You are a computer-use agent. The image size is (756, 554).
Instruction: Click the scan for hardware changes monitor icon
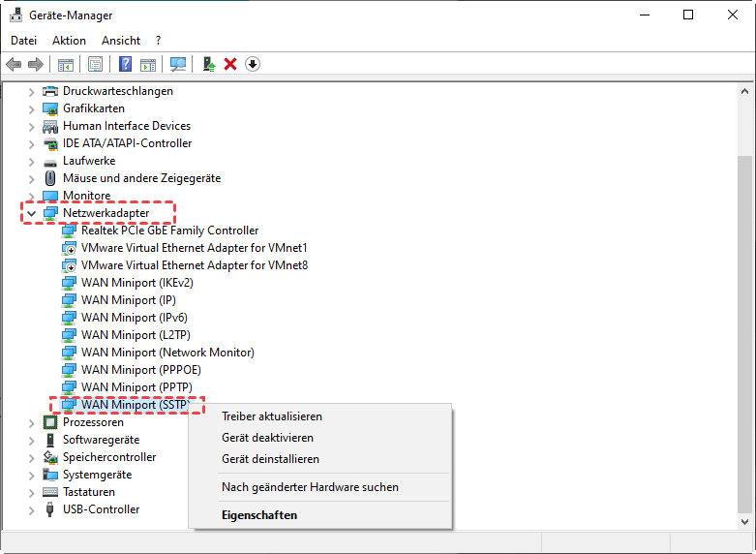177,64
